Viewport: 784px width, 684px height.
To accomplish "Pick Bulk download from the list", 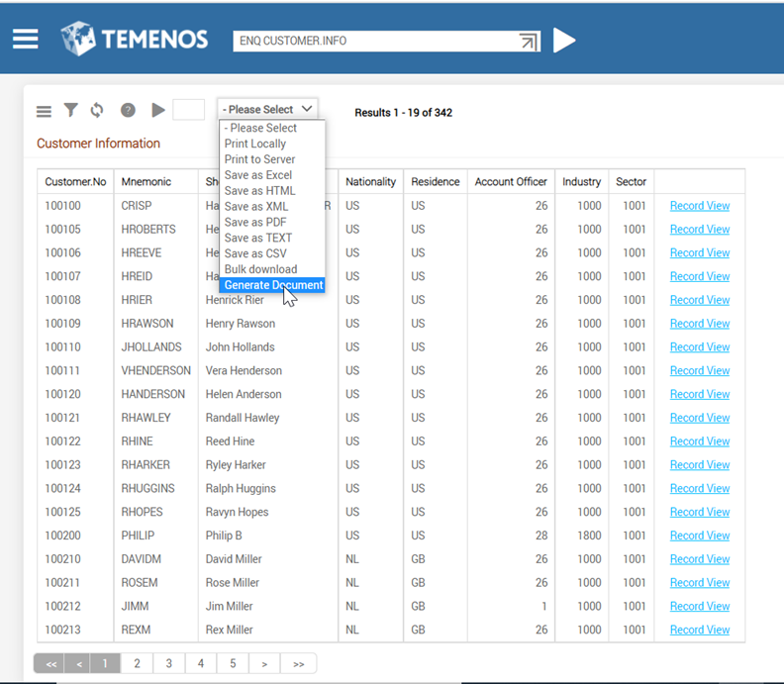I will tap(260, 269).
